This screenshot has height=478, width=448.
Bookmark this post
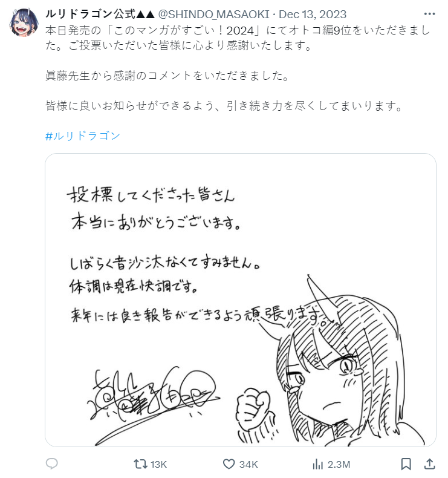pos(406,464)
